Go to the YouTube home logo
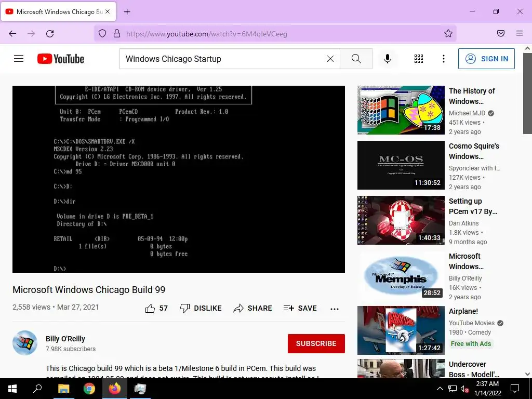532x399 pixels. tap(61, 59)
